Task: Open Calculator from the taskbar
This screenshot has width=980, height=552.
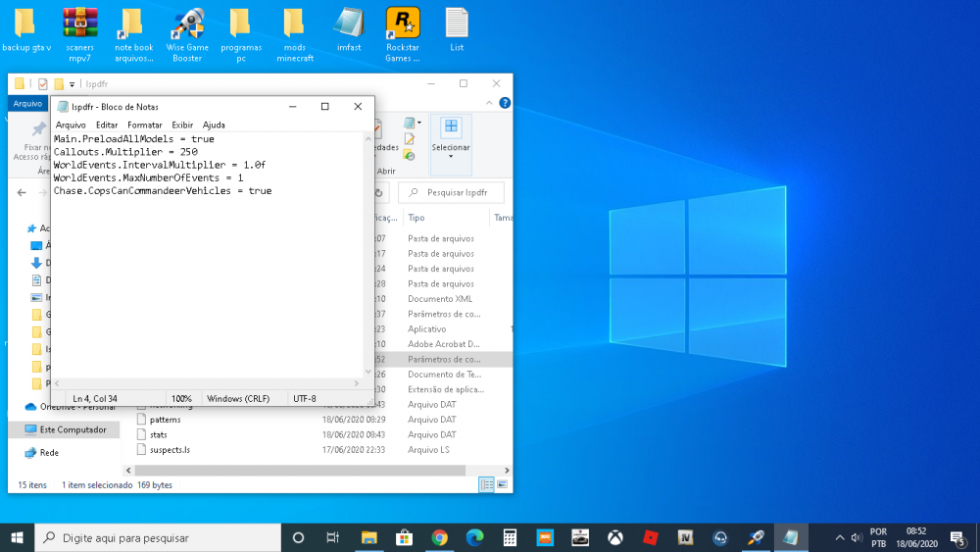Action: (510, 537)
